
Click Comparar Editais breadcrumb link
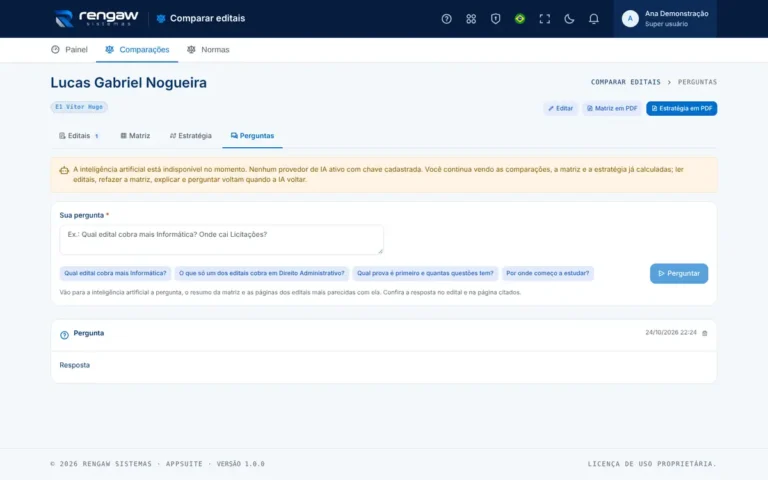[x=625, y=82]
